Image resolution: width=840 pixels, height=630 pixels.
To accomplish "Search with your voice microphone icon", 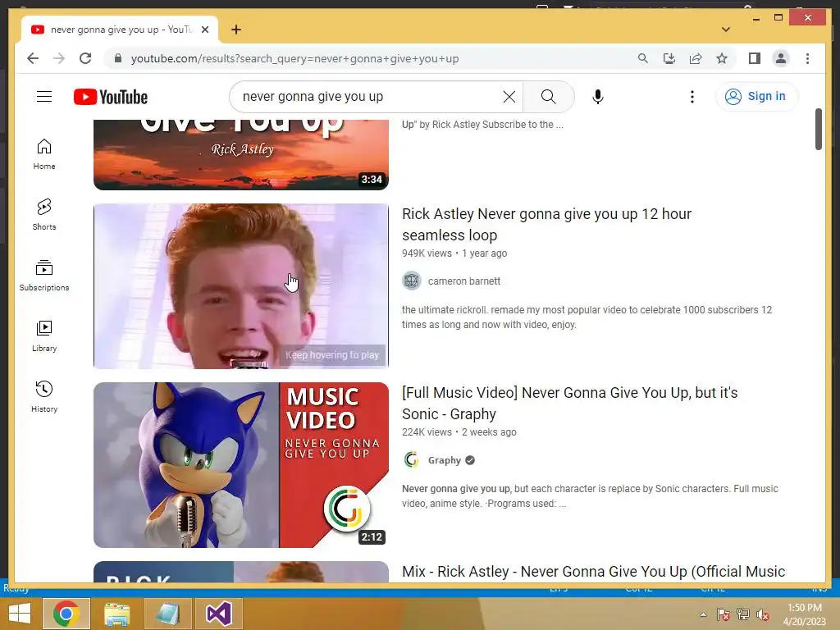I will tap(598, 97).
